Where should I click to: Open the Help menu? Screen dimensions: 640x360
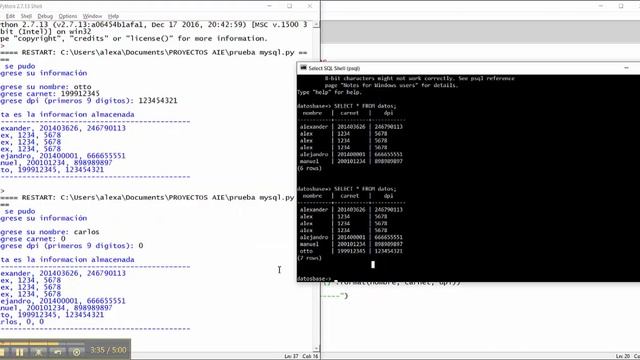coord(113,16)
